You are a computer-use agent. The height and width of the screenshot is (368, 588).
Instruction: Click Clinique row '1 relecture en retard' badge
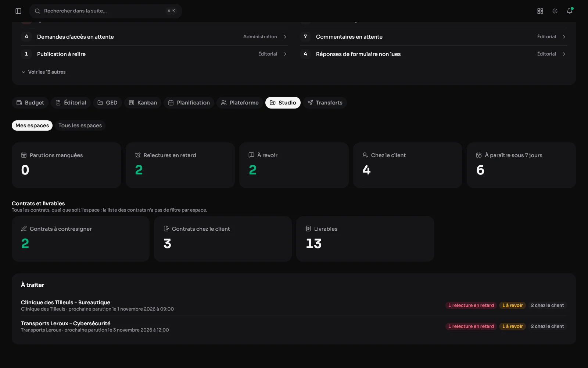[x=471, y=305]
